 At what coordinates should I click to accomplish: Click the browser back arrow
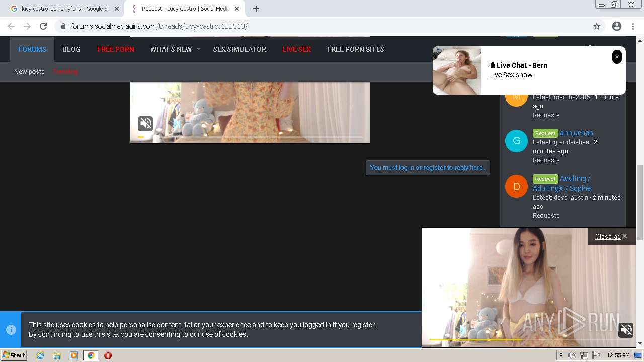point(11,26)
